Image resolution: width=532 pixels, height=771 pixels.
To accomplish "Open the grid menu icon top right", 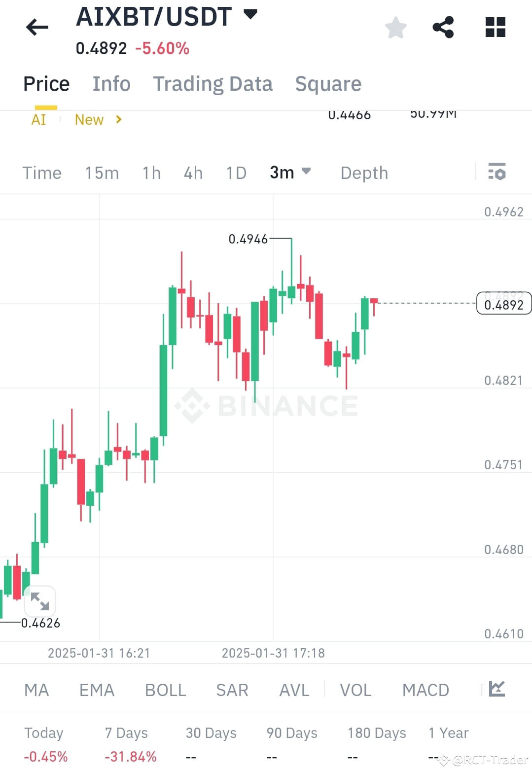I will pos(495,28).
